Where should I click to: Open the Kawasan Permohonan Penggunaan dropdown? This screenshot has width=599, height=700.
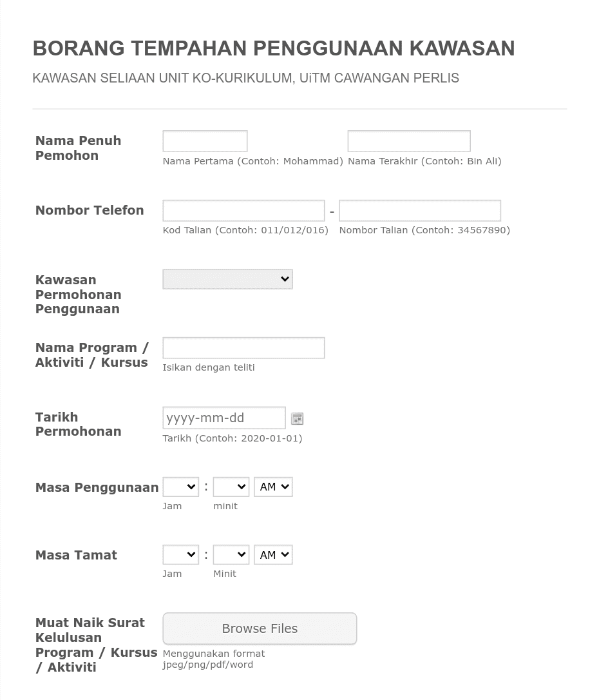click(x=227, y=278)
